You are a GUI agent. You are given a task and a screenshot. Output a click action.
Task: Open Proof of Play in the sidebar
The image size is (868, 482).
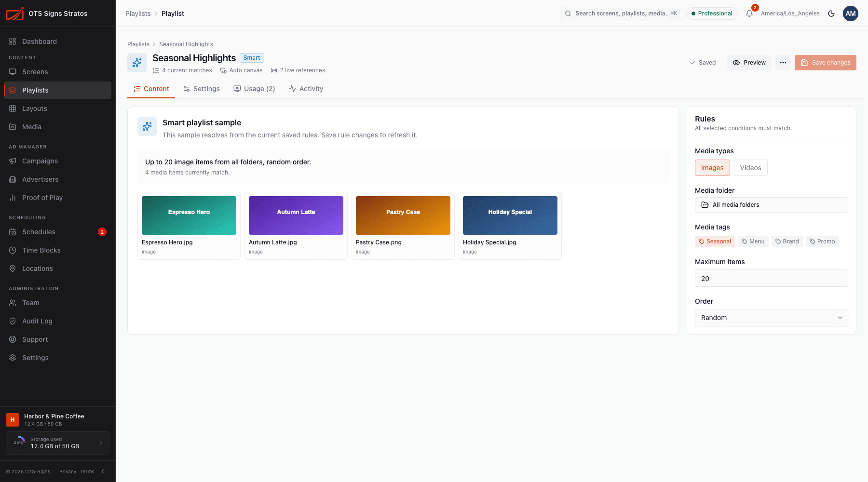(57, 198)
